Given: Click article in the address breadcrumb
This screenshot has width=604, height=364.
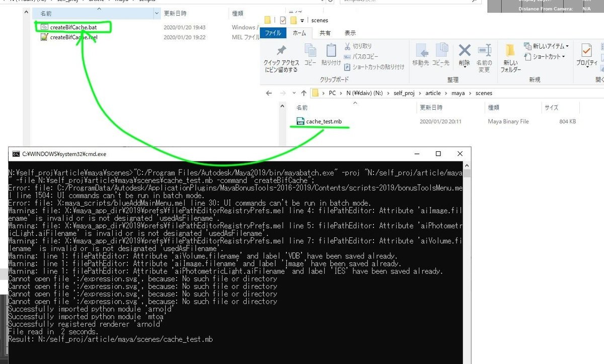Looking at the screenshot, I should pos(432,93).
